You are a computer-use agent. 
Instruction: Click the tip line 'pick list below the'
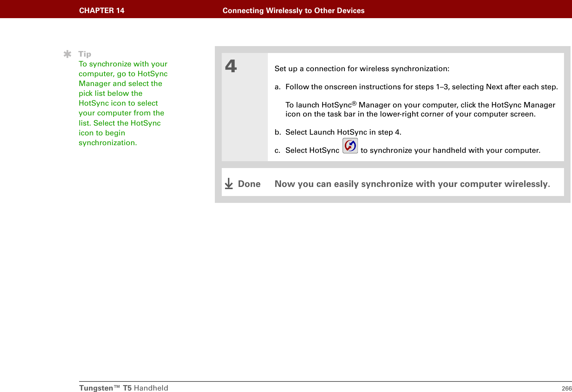tap(111, 93)
